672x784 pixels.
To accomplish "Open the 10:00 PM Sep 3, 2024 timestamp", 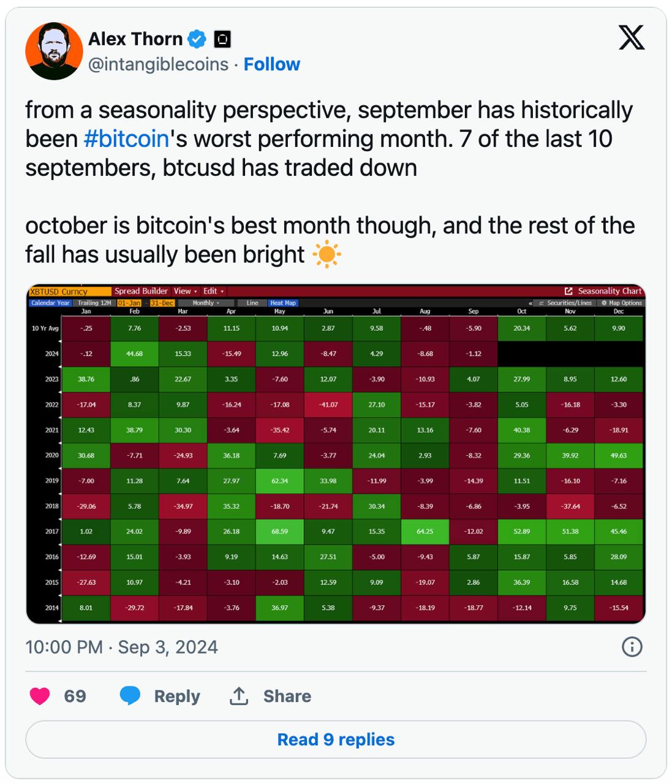I will [x=121, y=647].
